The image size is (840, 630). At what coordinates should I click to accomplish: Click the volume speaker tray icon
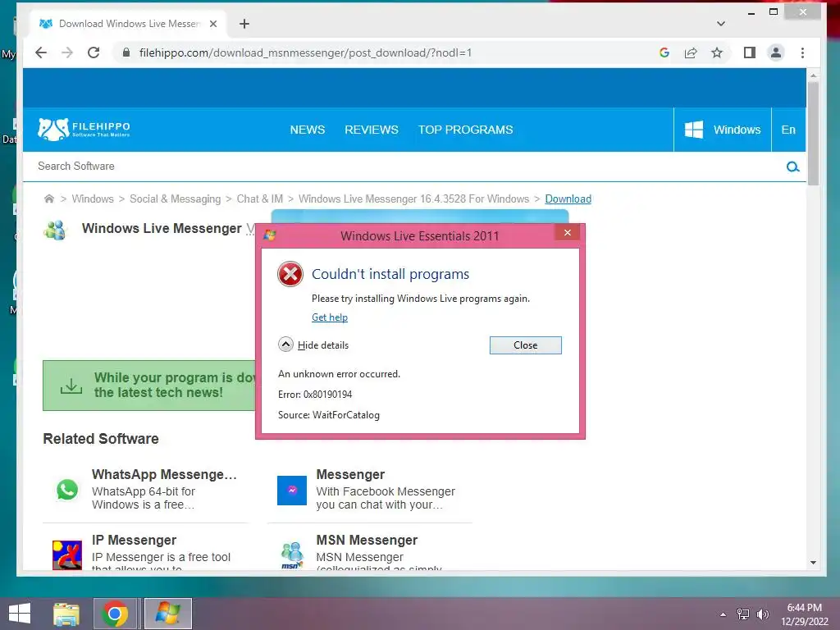click(763, 614)
